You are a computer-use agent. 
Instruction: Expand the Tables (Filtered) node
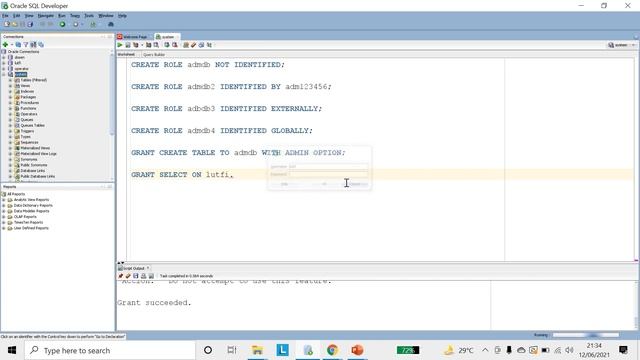(x=10, y=80)
